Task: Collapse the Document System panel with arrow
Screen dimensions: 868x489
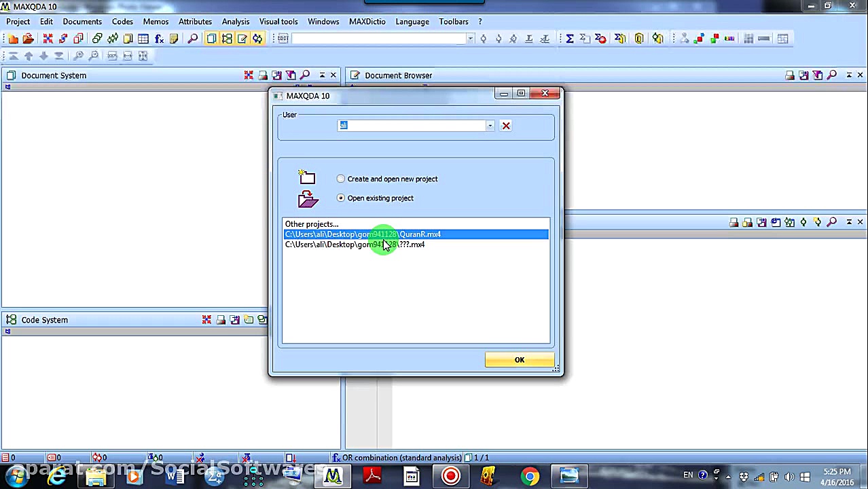Action: 322,75
